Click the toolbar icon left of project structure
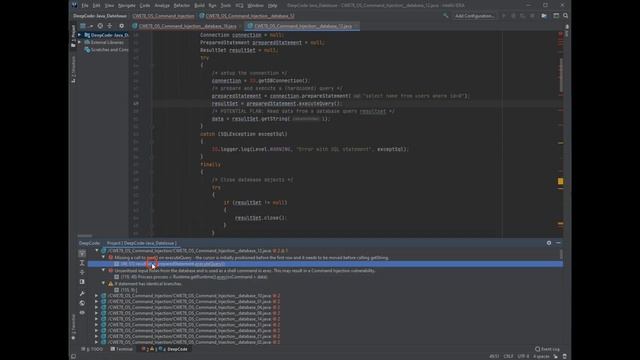640x360 pixels. click(x=544, y=16)
